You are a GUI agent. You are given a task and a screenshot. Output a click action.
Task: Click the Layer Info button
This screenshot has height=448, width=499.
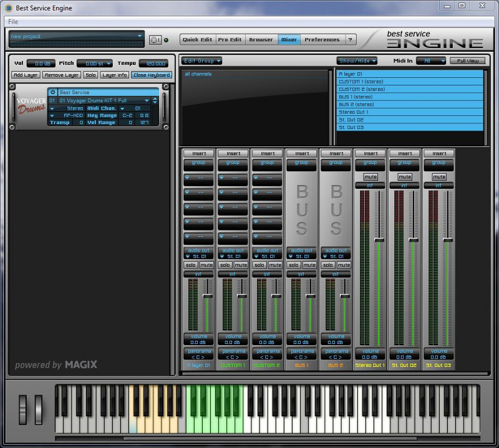(115, 75)
